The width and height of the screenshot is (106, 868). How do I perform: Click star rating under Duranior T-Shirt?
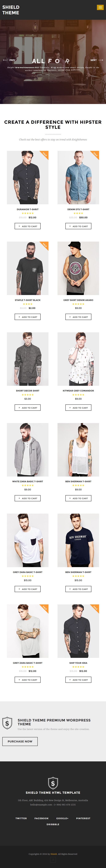[x=28, y=213]
